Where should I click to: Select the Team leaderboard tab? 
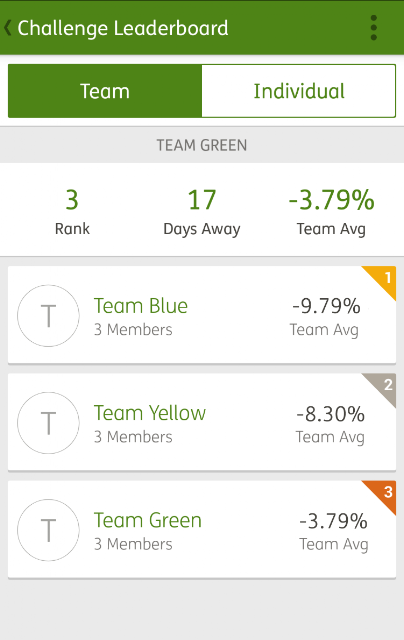tap(105, 91)
